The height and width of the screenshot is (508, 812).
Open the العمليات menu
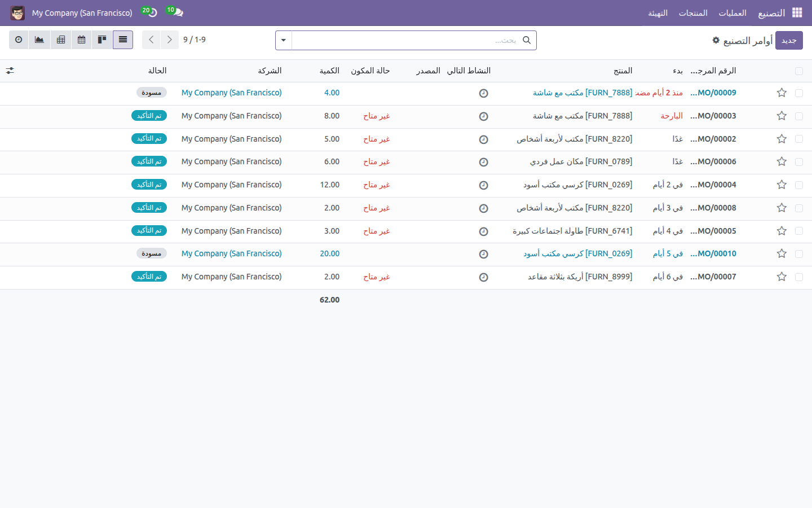[732, 13]
